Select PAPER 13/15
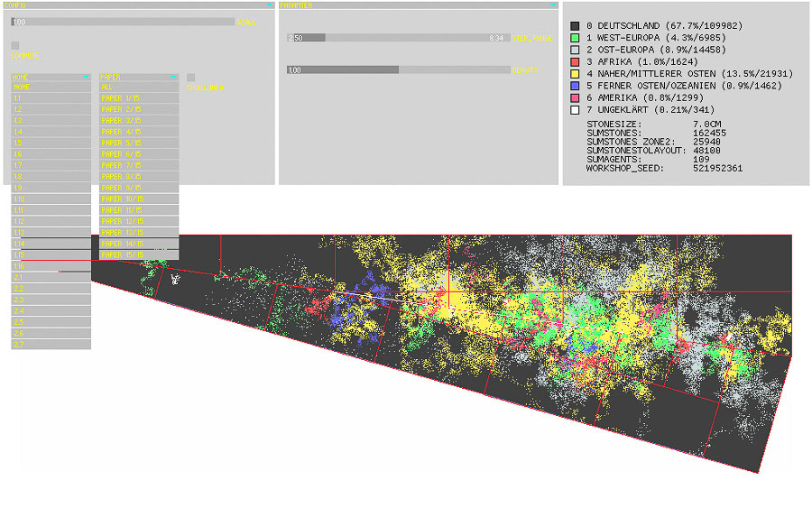The width and height of the screenshot is (812, 508). click(x=139, y=233)
